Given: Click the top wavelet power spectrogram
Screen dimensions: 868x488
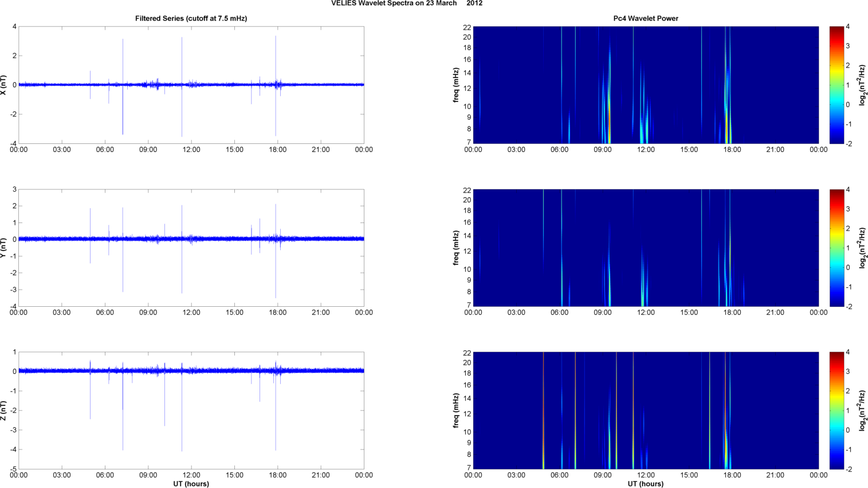Looking at the screenshot, I should coord(645,85).
